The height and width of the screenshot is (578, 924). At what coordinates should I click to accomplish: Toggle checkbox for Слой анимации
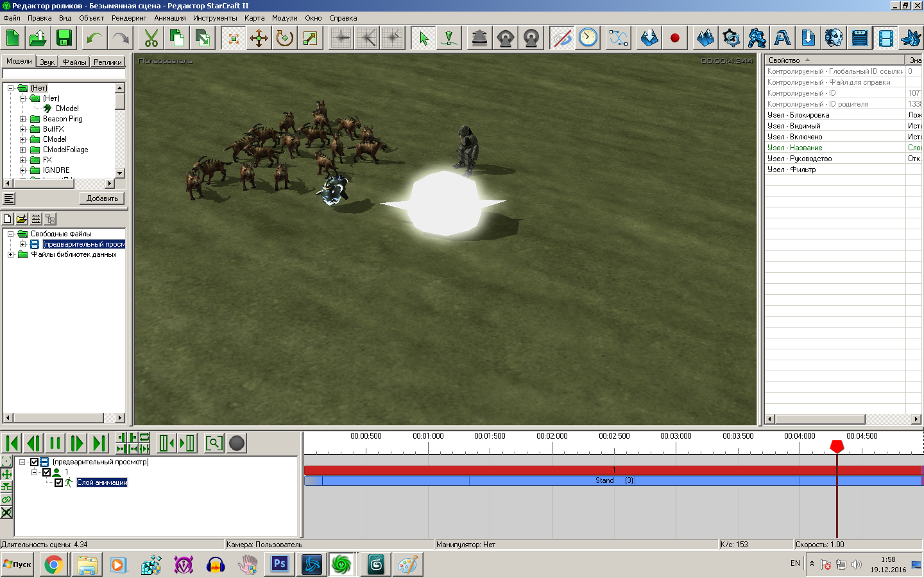[x=59, y=482]
